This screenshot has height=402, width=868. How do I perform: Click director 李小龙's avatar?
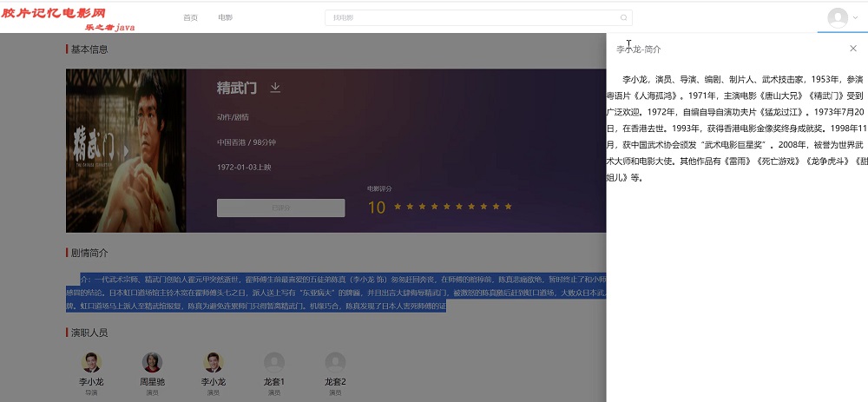91,362
